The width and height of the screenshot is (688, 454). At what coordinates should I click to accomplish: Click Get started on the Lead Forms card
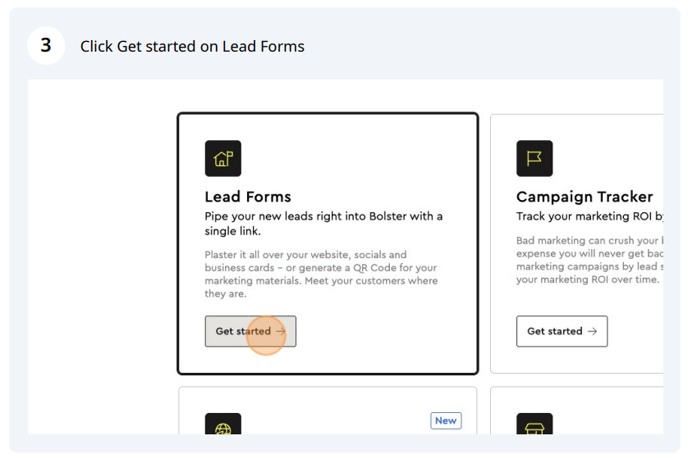pos(251,331)
